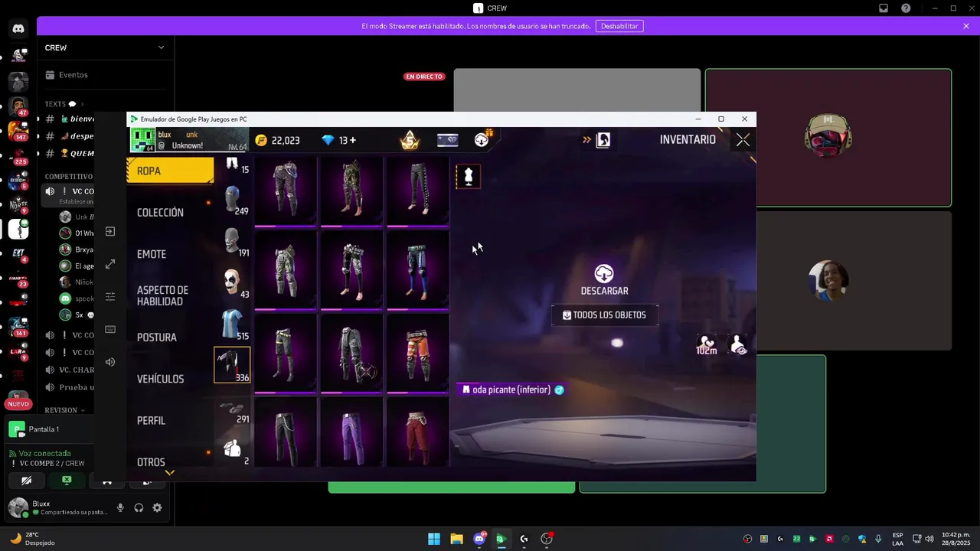Deafen with the headphones icon
Image resolution: width=980 pixels, height=551 pixels.
tap(139, 508)
